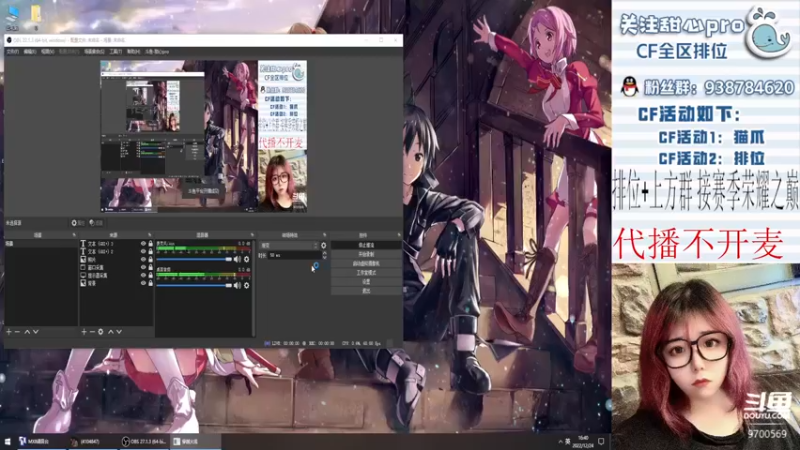Click the 工作室模式 button
Viewport: 800px width, 450px height.
click(366, 272)
